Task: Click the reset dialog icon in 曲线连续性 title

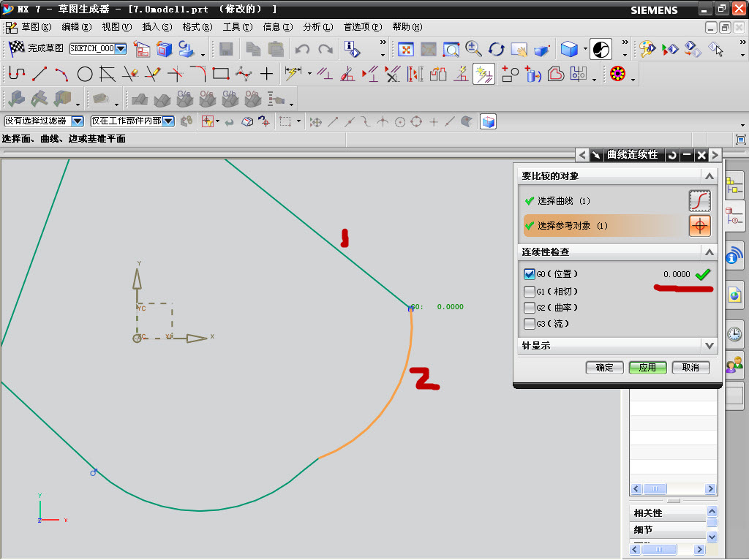Action: click(673, 155)
